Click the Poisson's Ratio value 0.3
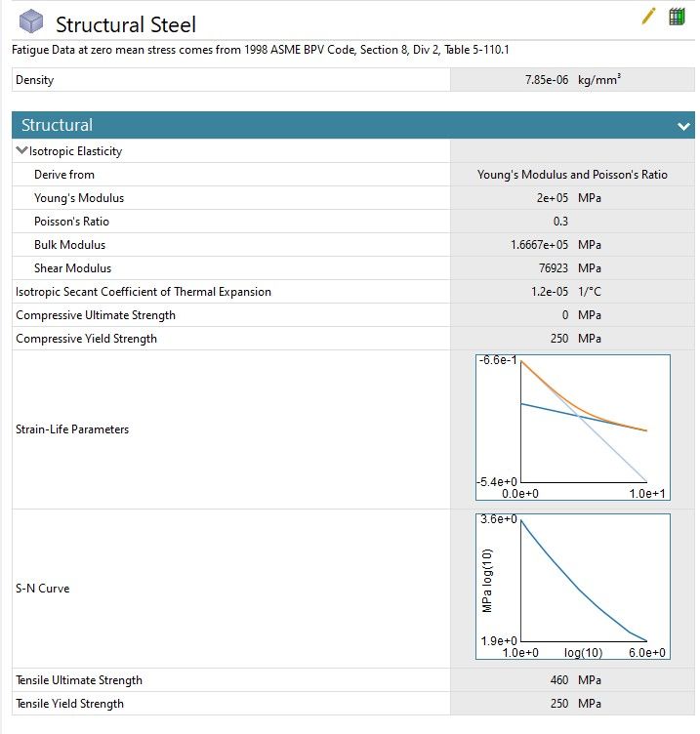 tap(560, 222)
